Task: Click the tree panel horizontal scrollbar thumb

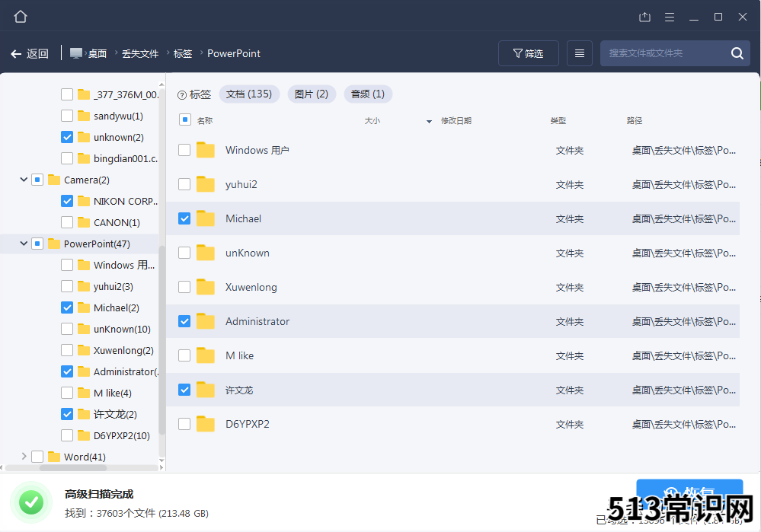Action: pos(73,468)
